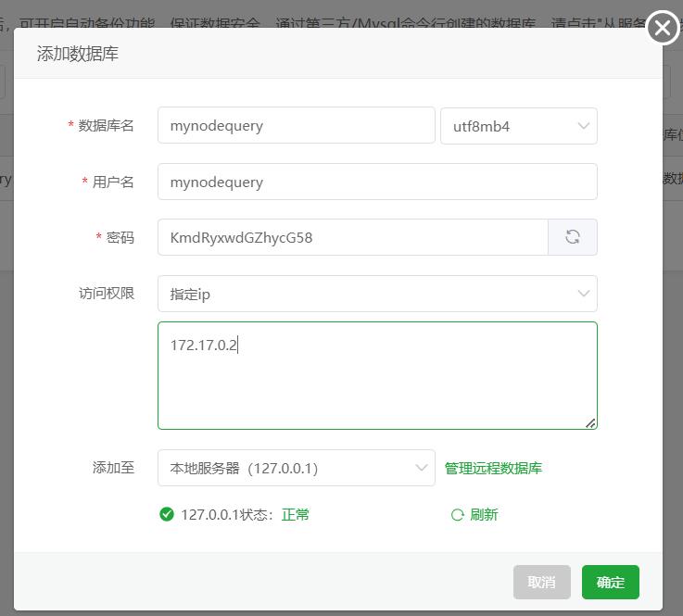Click the 访问权限 field label
Image resolution: width=683 pixels, height=616 pixels.
tap(106, 294)
